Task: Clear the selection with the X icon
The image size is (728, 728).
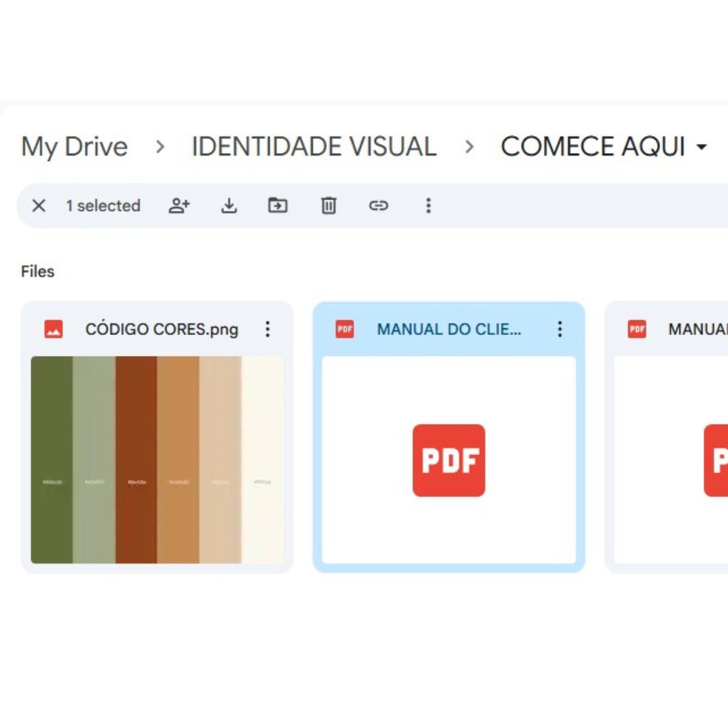Action: pos(38,206)
